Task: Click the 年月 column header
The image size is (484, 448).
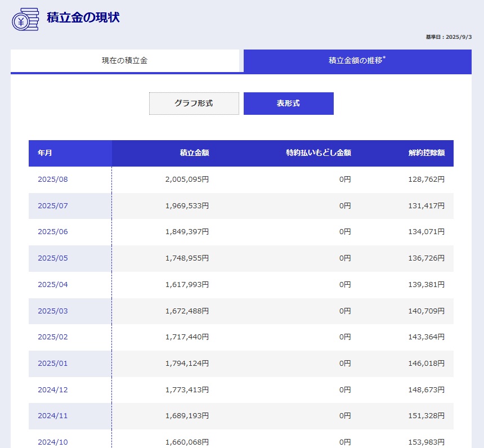Action: tap(45, 153)
